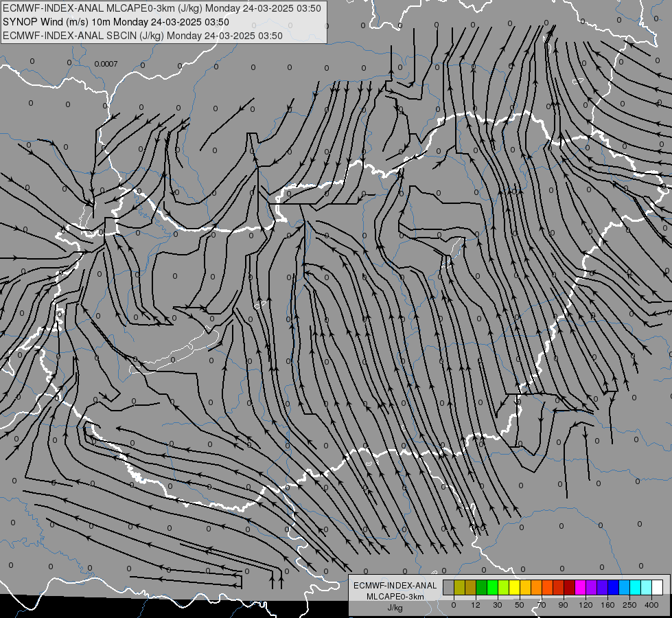Click the MLCAPE0-3km header line at top

(x=162, y=8)
